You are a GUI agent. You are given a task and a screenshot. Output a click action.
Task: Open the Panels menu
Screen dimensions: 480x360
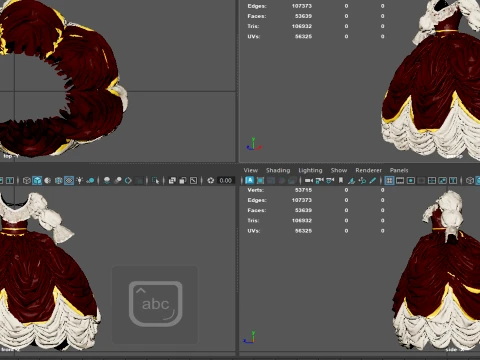pyautogui.click(x=399, y=170)
